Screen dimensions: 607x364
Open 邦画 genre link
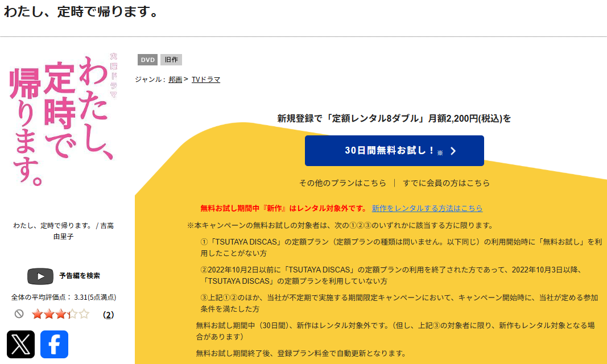tap(175, 80)
